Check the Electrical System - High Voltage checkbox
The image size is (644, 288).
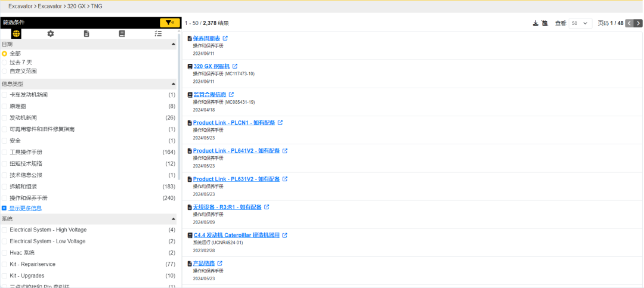pos(5,230)
